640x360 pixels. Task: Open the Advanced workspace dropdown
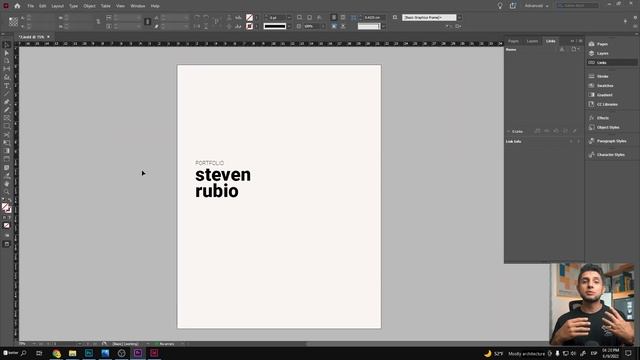(x=536, y=6)
